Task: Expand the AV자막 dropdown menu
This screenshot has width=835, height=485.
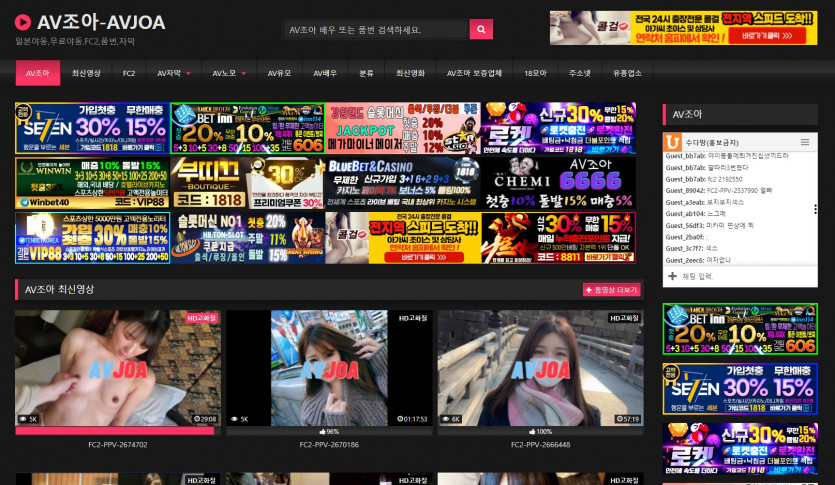Action: (x=173, y=73)
